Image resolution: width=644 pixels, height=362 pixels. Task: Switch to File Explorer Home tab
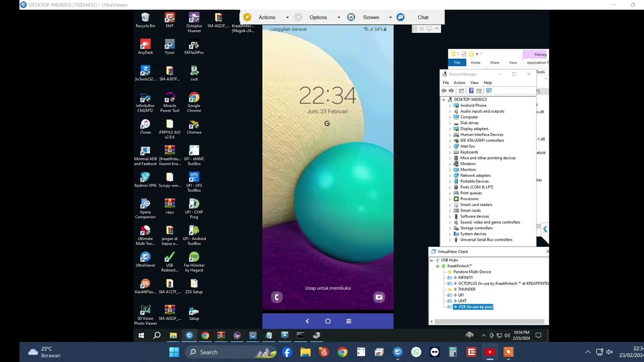pos(475,62)
